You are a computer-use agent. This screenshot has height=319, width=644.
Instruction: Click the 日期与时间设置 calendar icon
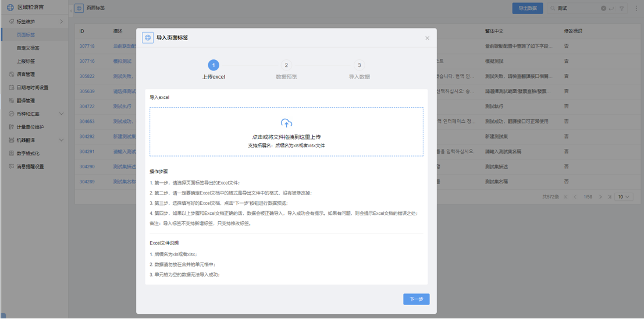tap(12, 87)
